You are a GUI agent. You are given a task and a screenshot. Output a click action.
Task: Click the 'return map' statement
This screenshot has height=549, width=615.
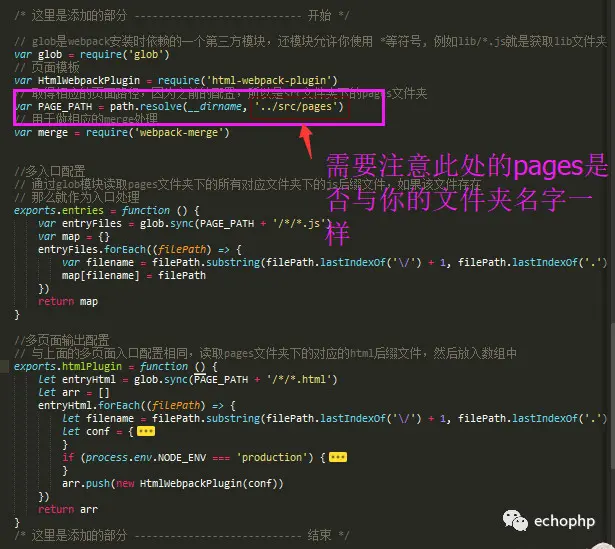coord(68,302)
